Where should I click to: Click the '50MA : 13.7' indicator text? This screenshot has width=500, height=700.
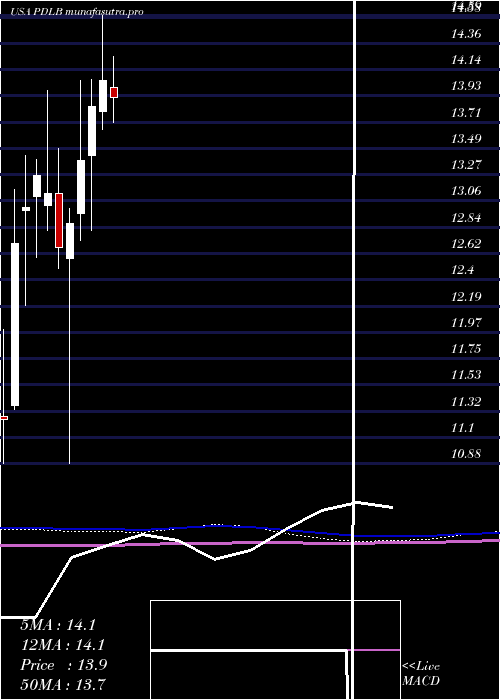pos(63,685)
